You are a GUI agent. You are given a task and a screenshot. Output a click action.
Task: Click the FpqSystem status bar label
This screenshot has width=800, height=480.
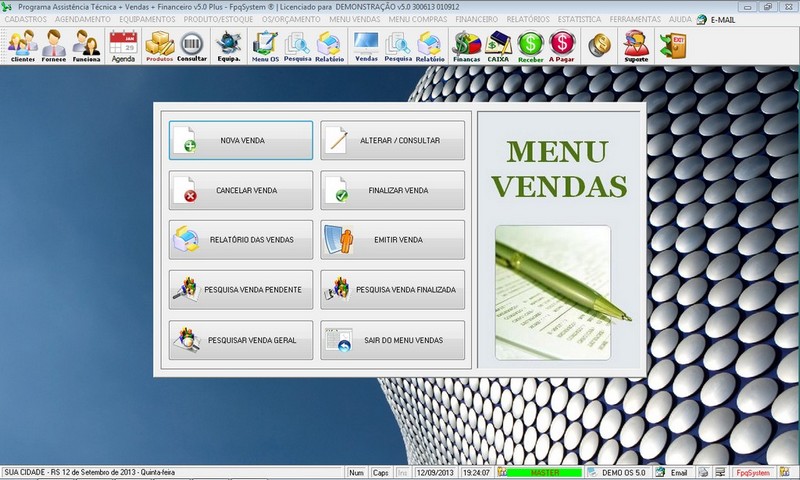[x=753, y=473]
